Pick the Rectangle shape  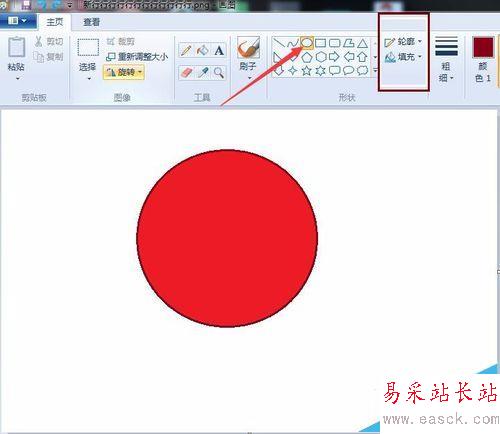pos(320,43)
